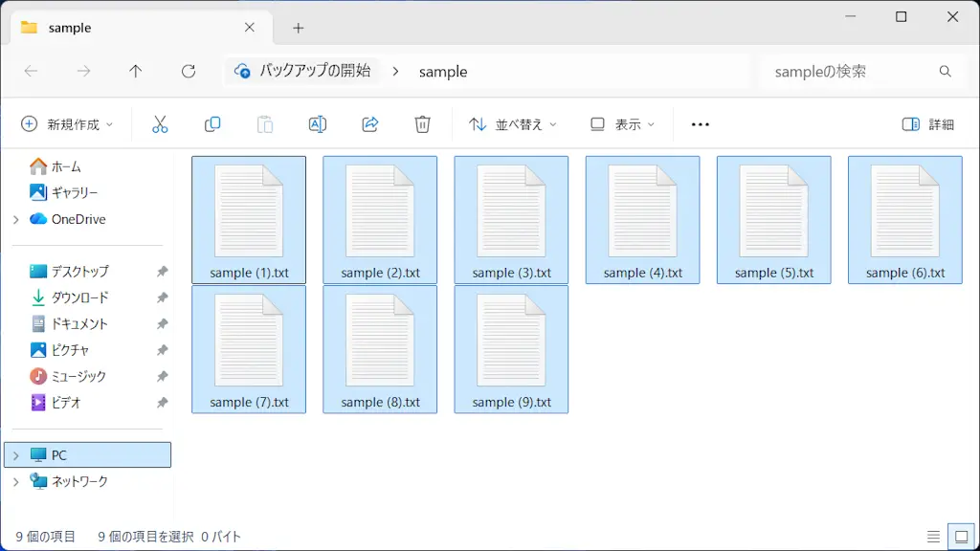The width and height of the screenshot is (980, 551).
Task: Open ダウンロード in the sidebar
Action: 79,298
